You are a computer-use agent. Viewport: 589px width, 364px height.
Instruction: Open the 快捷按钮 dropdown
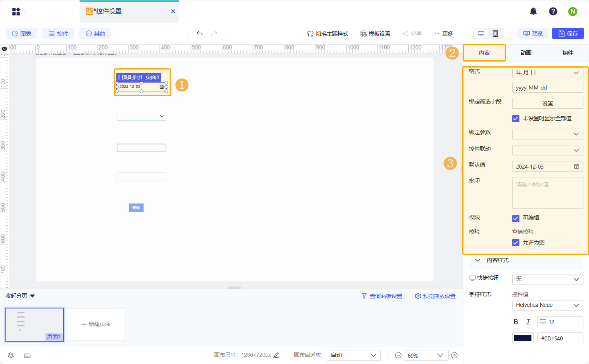(x=547, y=279)
